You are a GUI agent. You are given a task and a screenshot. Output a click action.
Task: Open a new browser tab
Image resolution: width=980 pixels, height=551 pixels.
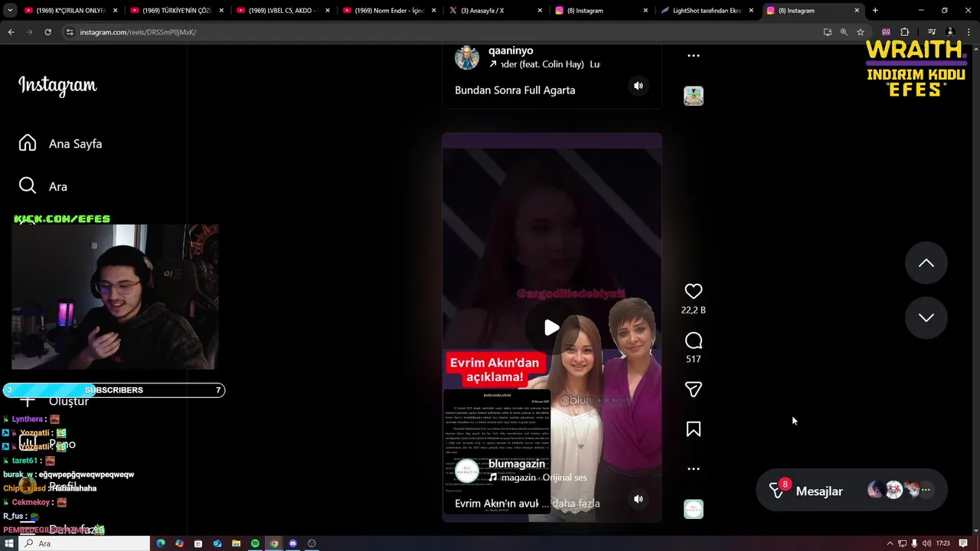[875, 11]
